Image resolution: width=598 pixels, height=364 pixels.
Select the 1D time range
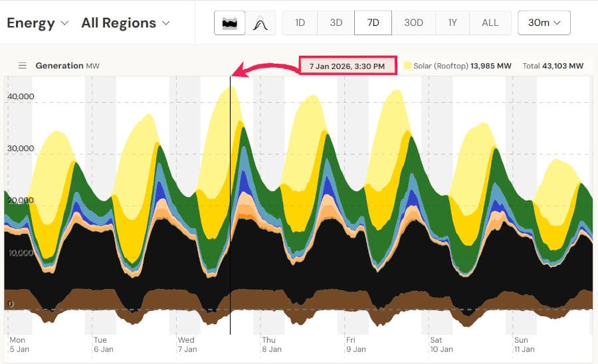[x=300, y=23]
